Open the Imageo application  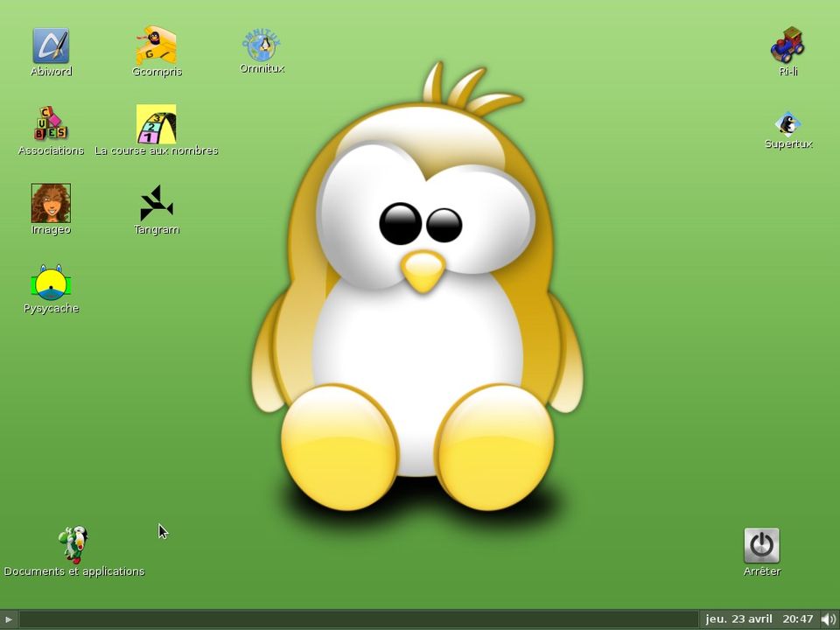click(x=51, y=203)
